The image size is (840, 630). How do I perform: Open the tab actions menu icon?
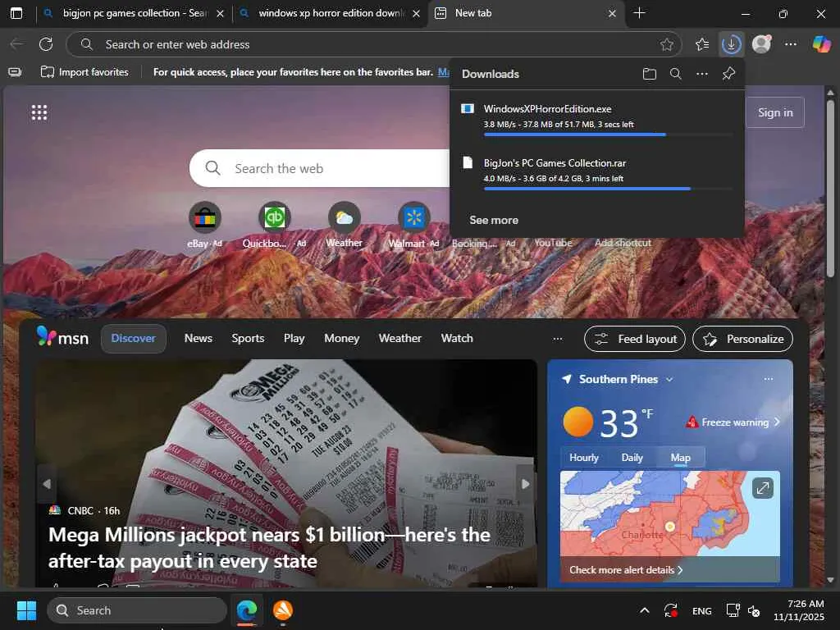[16, 13]
